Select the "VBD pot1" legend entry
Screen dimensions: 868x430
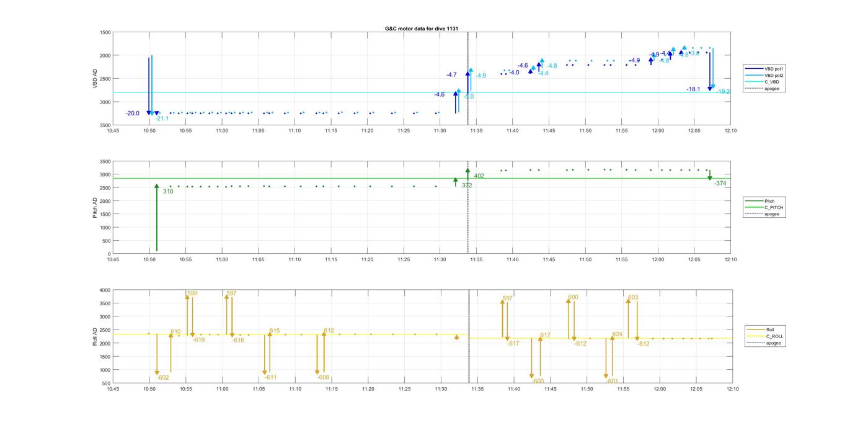click(x=764, y=69)
